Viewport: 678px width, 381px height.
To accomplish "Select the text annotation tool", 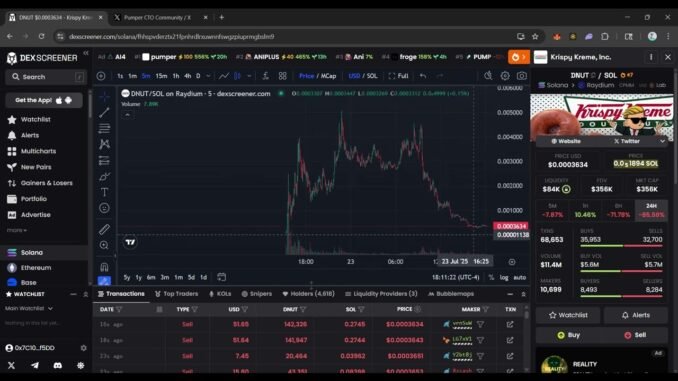I will pos(104,192).
